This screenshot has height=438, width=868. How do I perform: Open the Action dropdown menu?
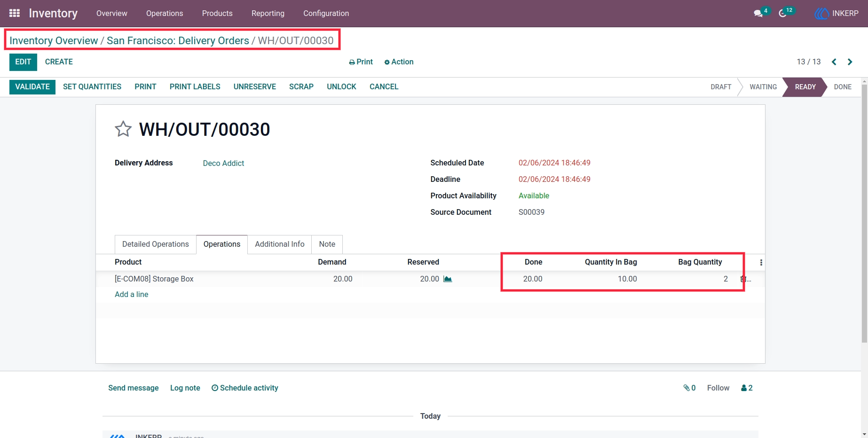[x=399, y=62]
